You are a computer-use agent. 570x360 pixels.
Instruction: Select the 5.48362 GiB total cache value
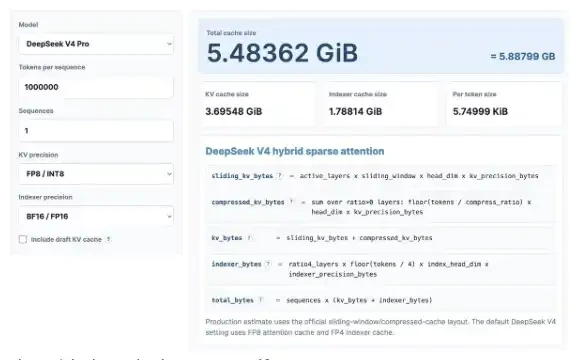pyautogui.click(x=282, y=53)
